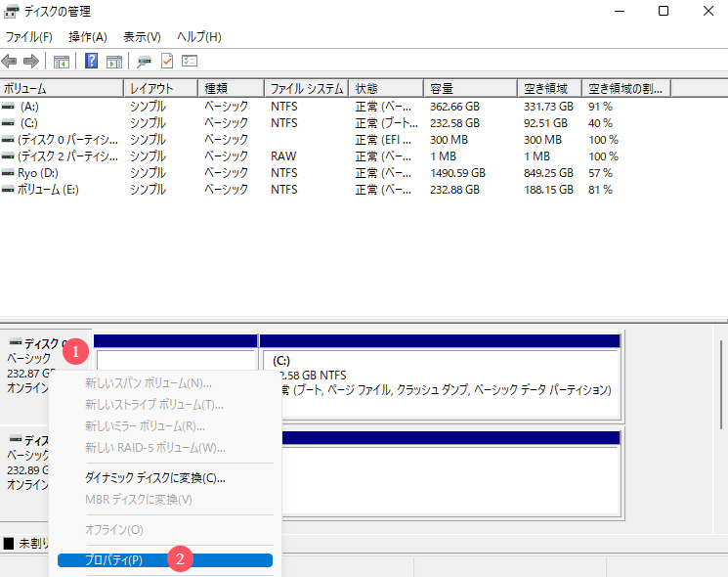Click the 正常 (ブート... status cell
The height and width of the screenshot is (577, 728).
coord(386,123)
